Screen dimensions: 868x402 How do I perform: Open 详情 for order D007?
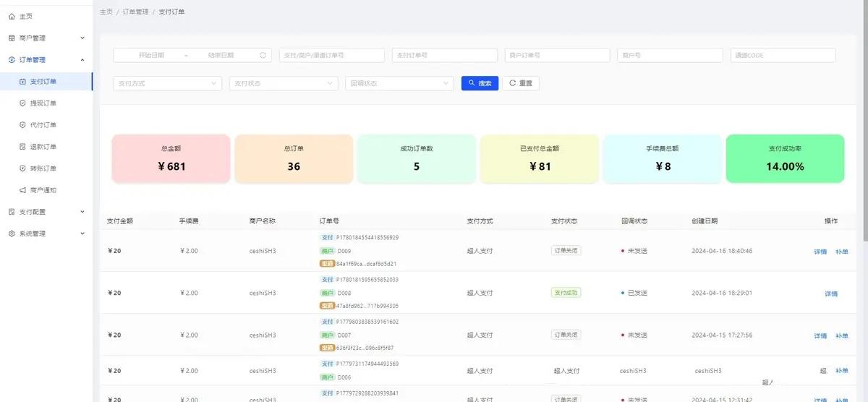pos(820,335)
